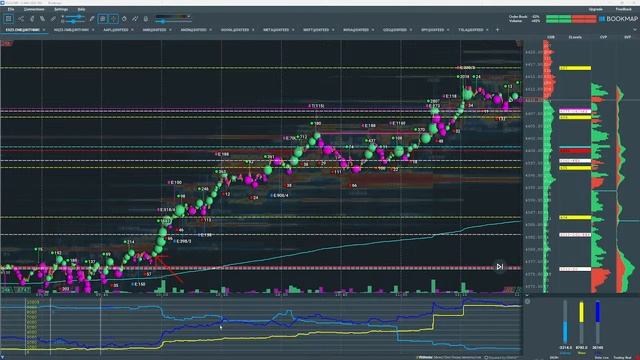Click the Bookmap logo
The image size is (640, 360).
pyautogui.click(x=618, y=19)
